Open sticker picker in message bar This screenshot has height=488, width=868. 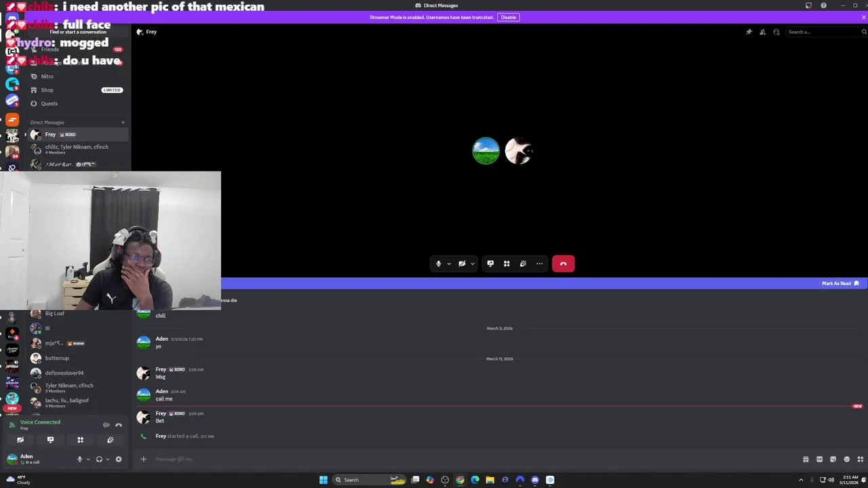(833, 459)
